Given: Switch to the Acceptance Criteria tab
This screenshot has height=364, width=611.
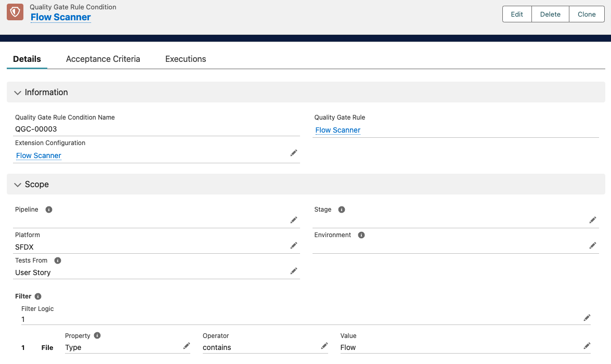Looking at the screenshot, I should [103, 59].
